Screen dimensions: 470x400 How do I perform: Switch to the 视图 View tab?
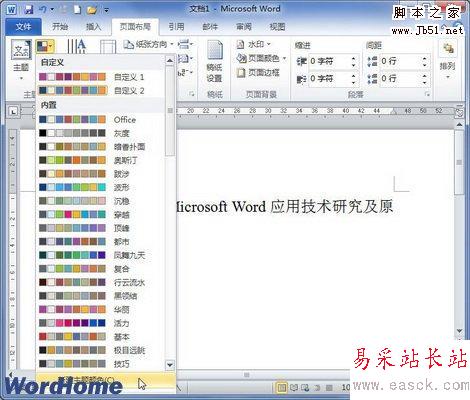coord(277,27)
